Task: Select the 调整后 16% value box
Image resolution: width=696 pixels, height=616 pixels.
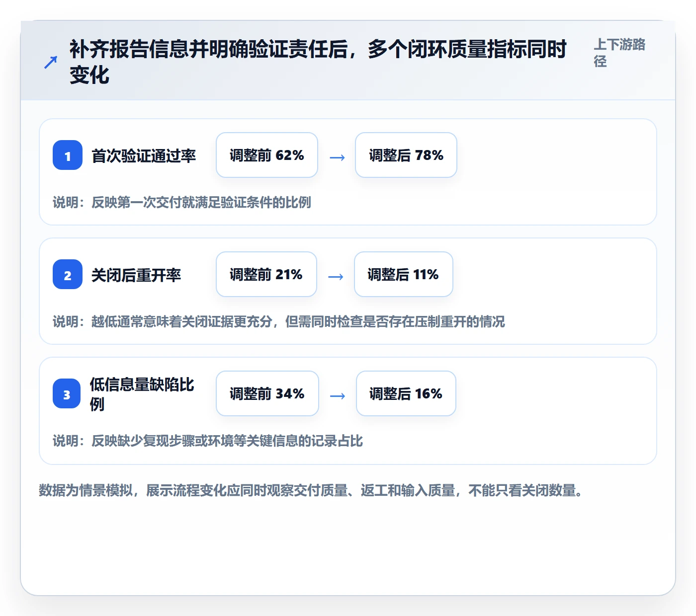Action: [406, 393]
